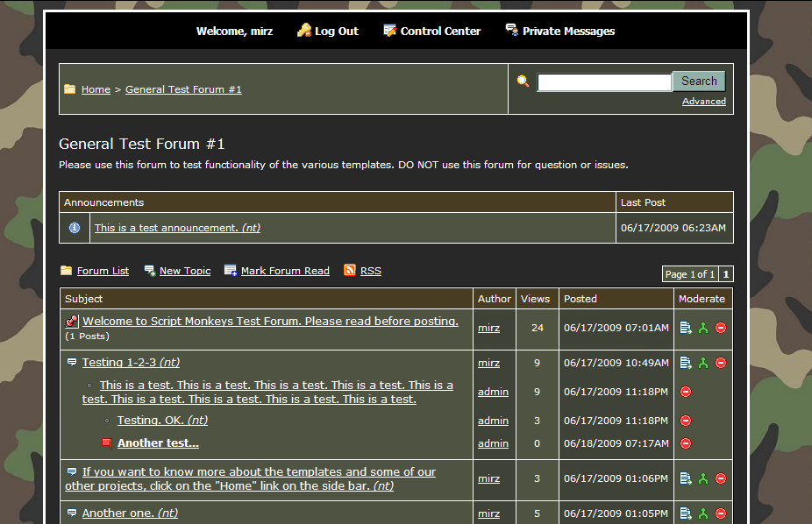Click the Private Messages speech bubble icon
812x524 pixels.
[x=511, y=30]
